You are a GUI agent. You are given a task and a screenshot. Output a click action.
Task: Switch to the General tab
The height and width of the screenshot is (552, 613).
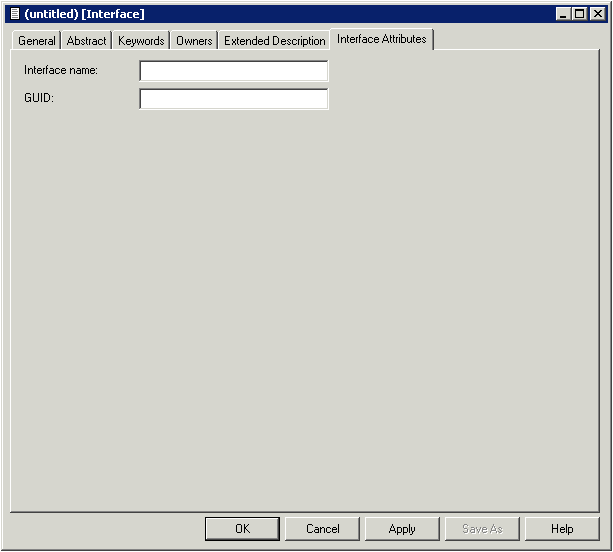pyautogui.click(x=37, y=41)
